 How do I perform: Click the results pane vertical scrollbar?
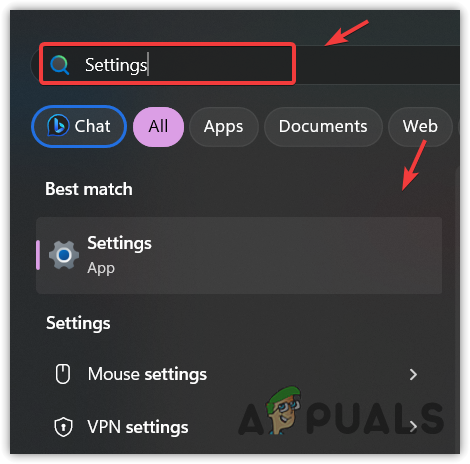coord(457,310)
